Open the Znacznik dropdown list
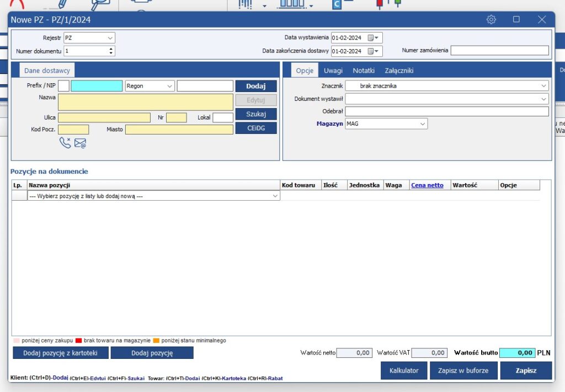565x392 pixels. click(x=544, y=86)
